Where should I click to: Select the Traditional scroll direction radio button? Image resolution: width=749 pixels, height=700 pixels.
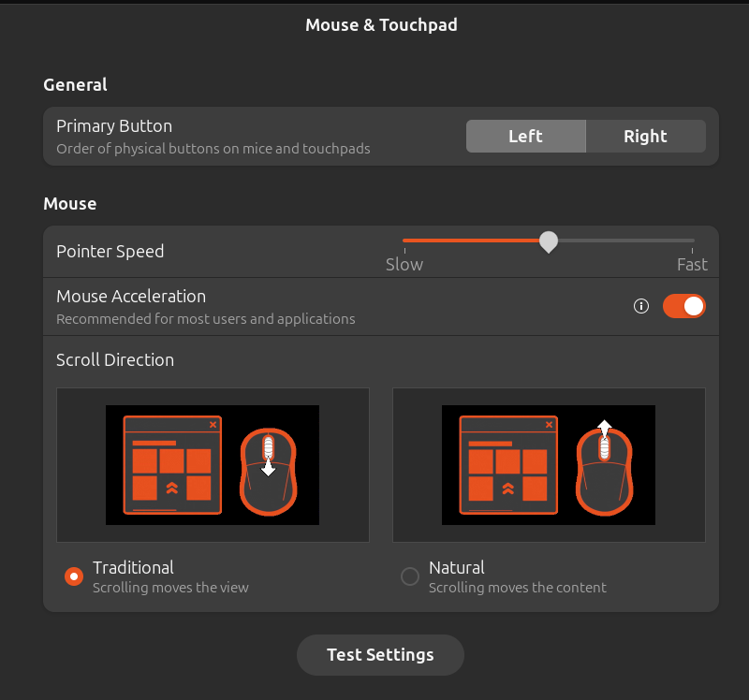[74, 576]
